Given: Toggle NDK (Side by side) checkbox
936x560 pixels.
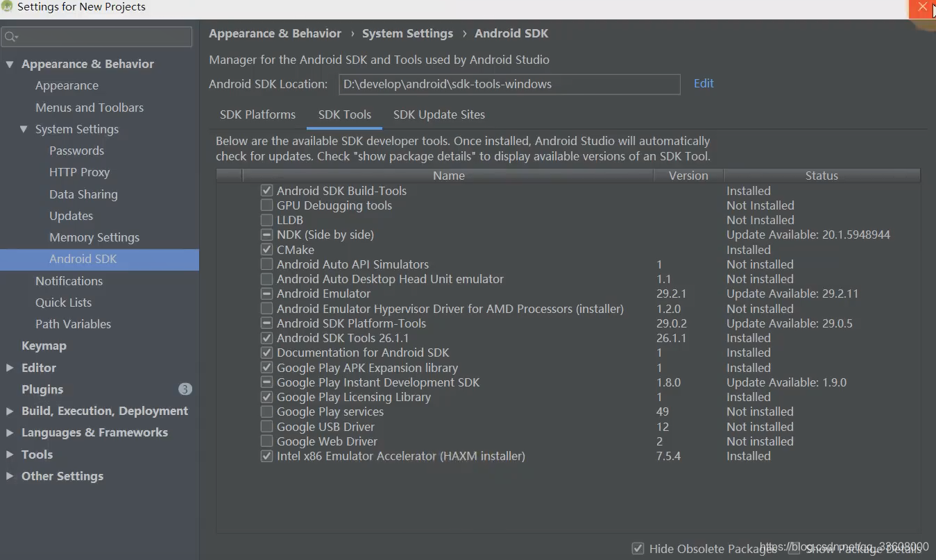Looking at the screenshot, I should click(266, 235).
